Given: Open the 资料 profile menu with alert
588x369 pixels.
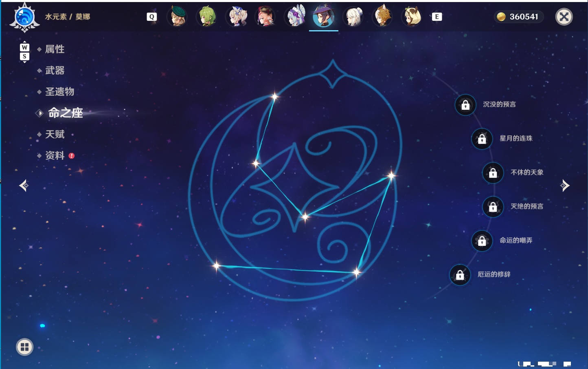Looking at the screenshot, I should click(x=56, y=155).
